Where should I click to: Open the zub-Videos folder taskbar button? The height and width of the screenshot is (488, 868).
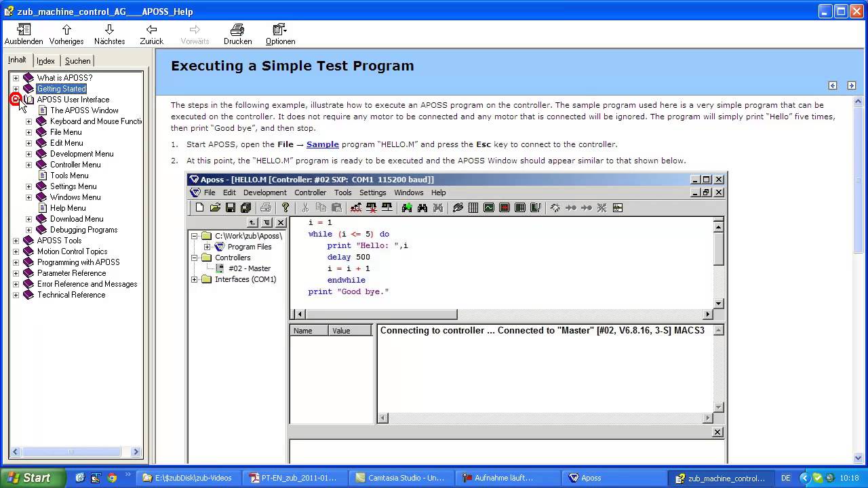187,478
